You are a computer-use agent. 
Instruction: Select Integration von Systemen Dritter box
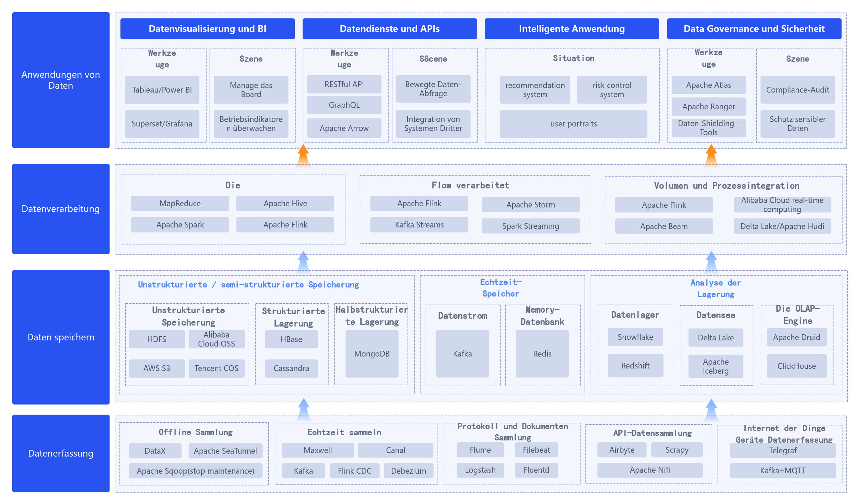[x=433, y=124]
